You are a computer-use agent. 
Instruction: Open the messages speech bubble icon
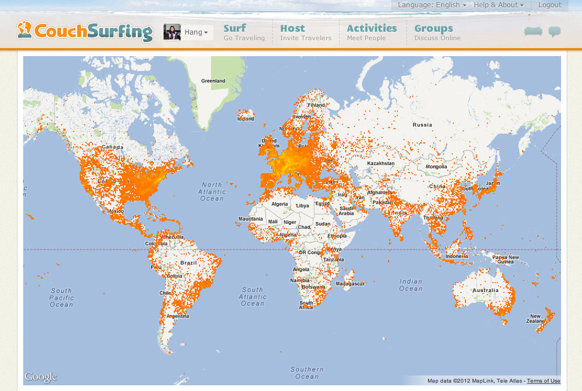(x=555, y=32)
